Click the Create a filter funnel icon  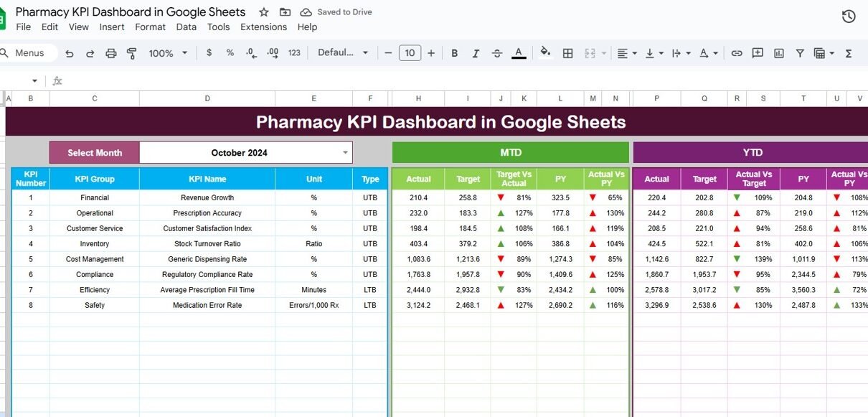click(800, 53)
